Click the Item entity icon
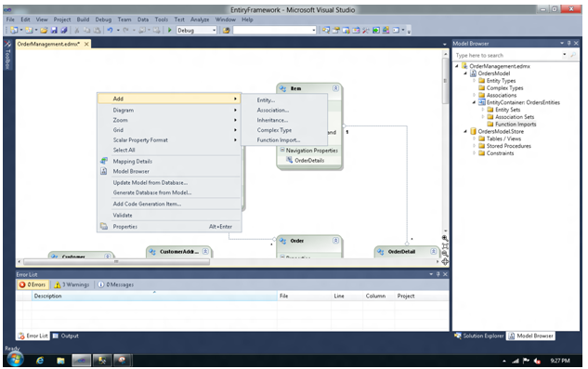The image size is (588, 369). [282, 88]
